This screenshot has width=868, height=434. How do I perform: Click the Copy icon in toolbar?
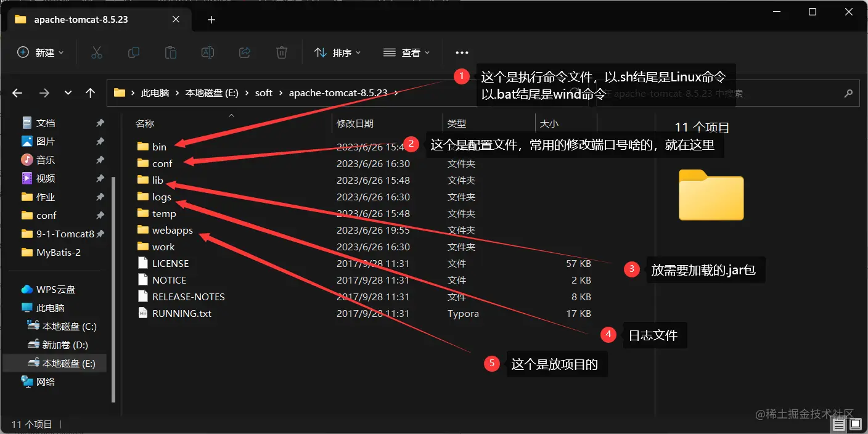click(134, 52)
